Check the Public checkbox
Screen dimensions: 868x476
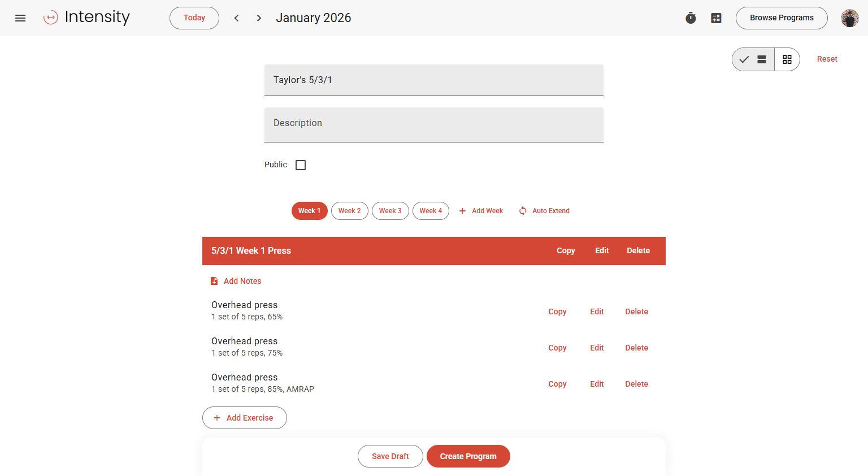pos(301,165)
